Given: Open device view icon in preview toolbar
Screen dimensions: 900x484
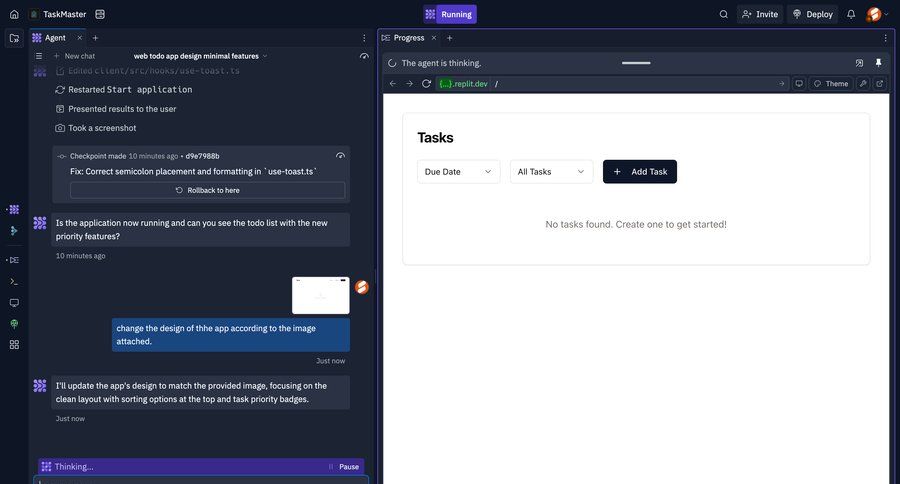Looking at the screenshot, I should click(798, 84).
